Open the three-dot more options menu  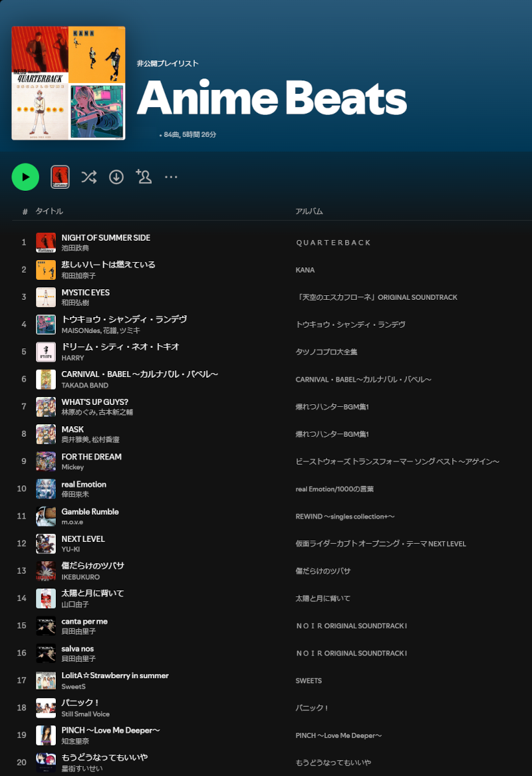(171, 177)
